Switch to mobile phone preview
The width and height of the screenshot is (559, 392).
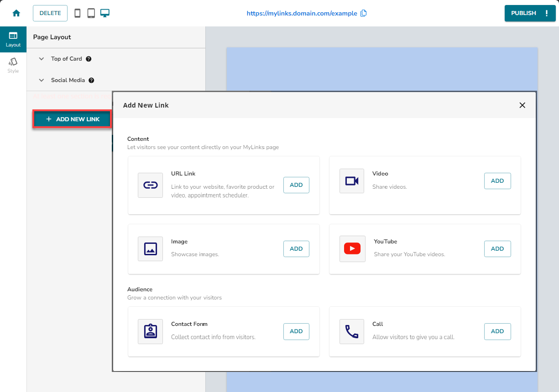78,13
